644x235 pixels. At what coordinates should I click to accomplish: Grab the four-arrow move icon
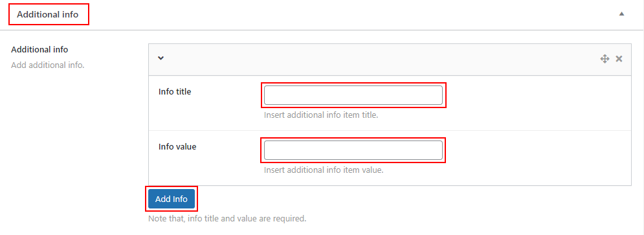coord(605,59)
